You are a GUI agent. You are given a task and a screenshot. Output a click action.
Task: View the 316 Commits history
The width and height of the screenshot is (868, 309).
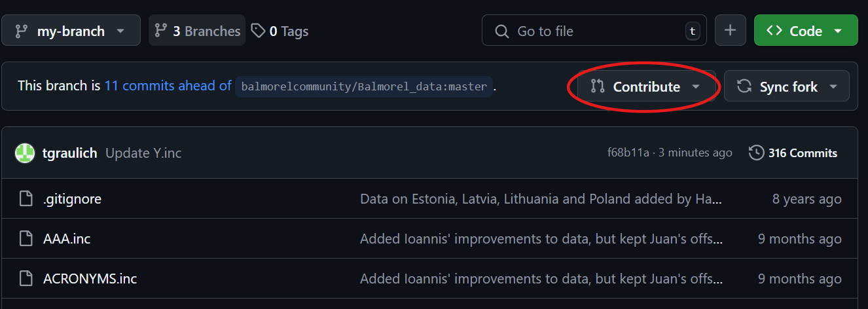pyautogui.click(x=793, y=153)
